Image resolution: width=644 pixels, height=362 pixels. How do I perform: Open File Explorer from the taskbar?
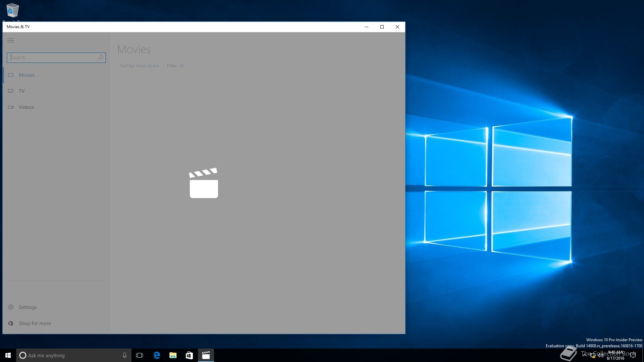173,355
